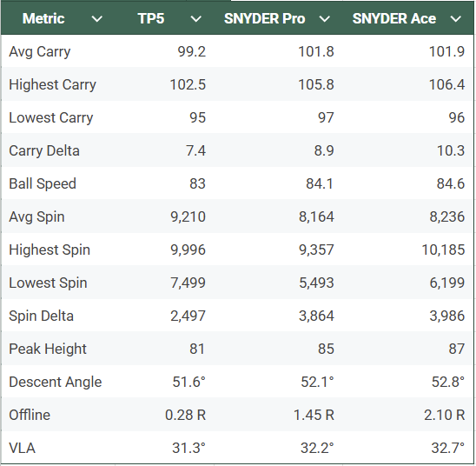
Task: Click the Avg Spin row label
Action: click(36, 216)
